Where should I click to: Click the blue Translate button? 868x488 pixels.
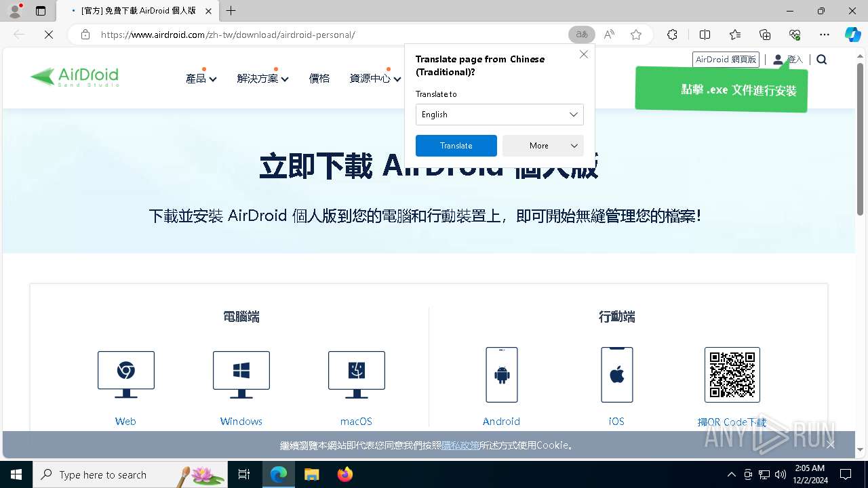[456, 146]
